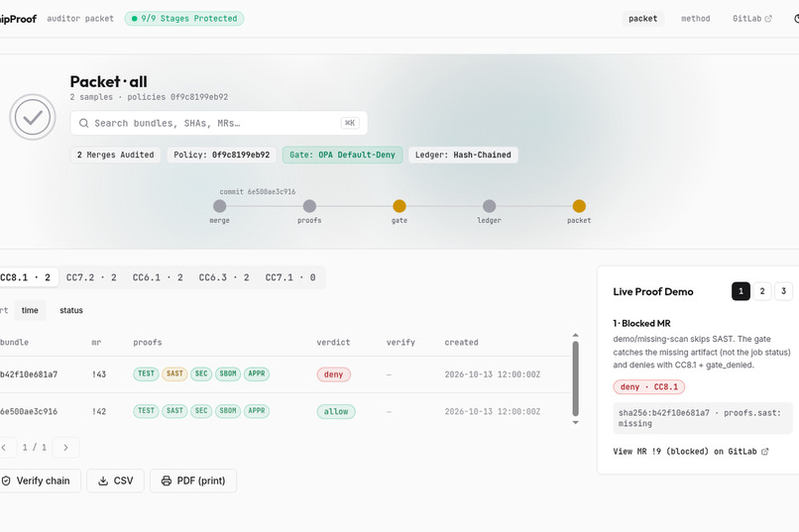Image resolution: width=799 pixels, height=532 pixels.
Task: Click sha256:b42f10e681a7 code block
Action: (x=703, y=418)
